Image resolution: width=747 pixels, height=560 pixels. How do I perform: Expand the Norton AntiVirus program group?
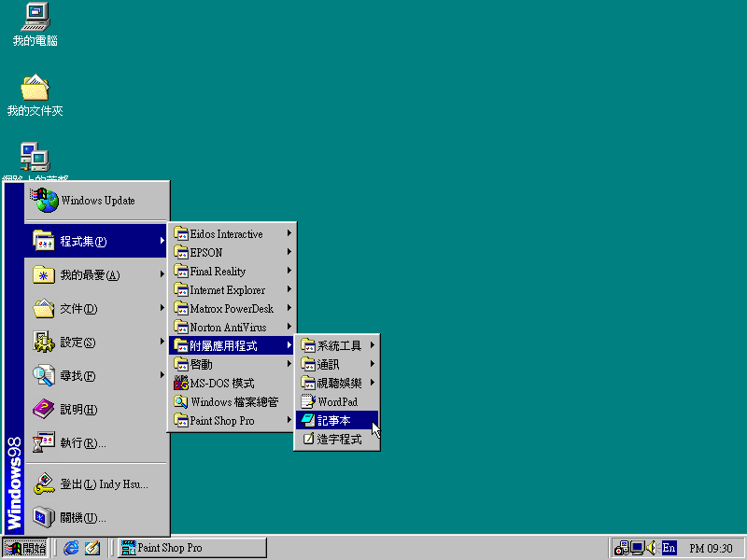[228, 328]
